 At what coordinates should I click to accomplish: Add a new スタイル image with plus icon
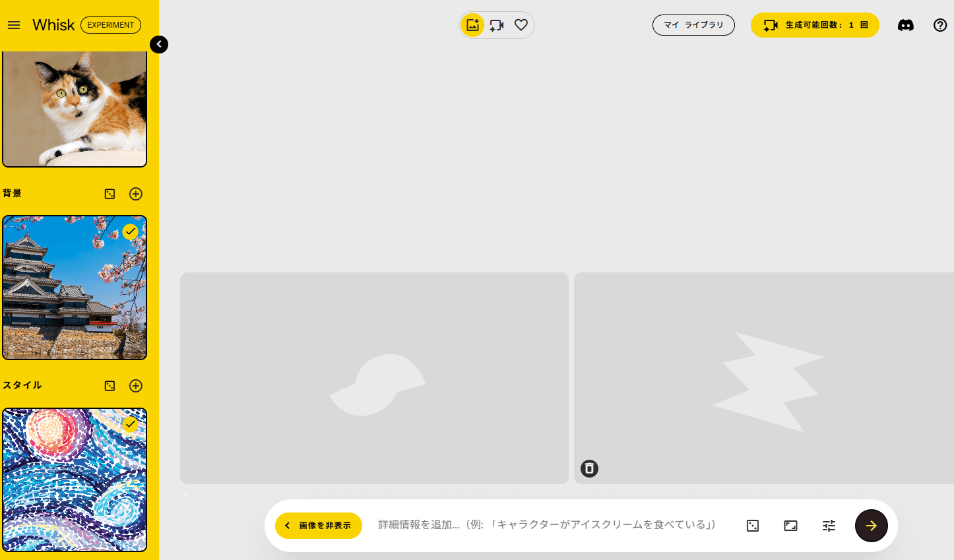(x=136, y=386)
